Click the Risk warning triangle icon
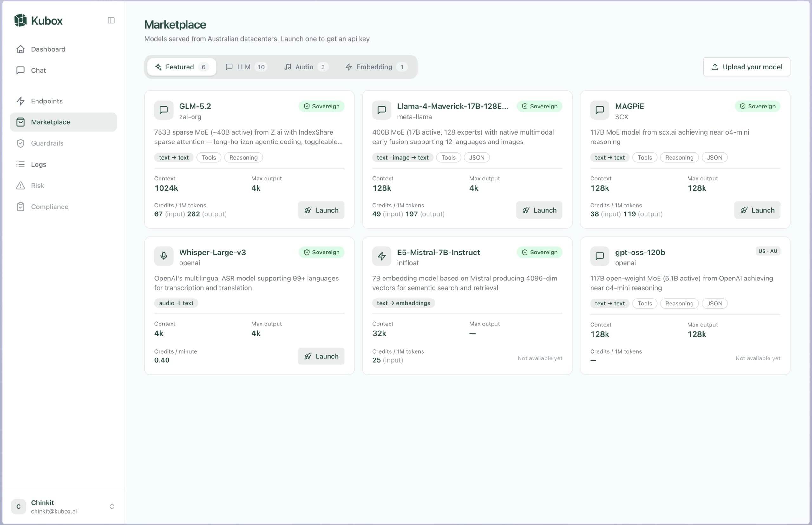Viewport: 812px width, 525px height. tap(20, 186)
